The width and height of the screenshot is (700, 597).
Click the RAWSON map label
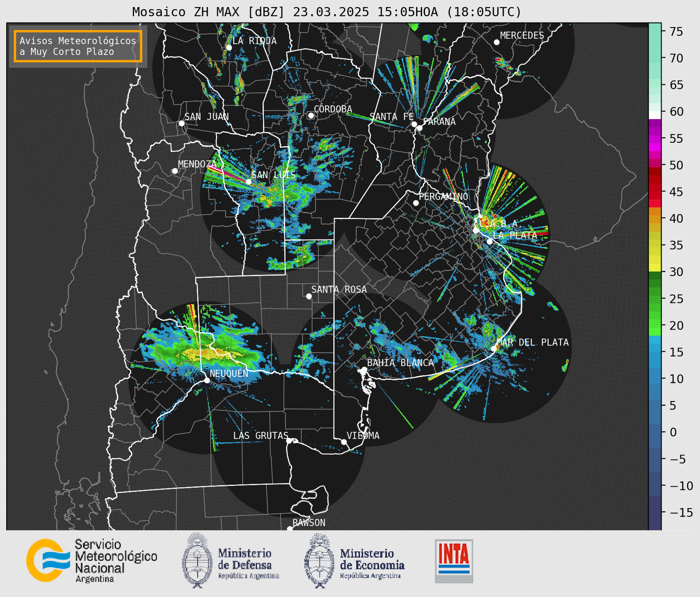pyautogui.click(x=309, y=523)
